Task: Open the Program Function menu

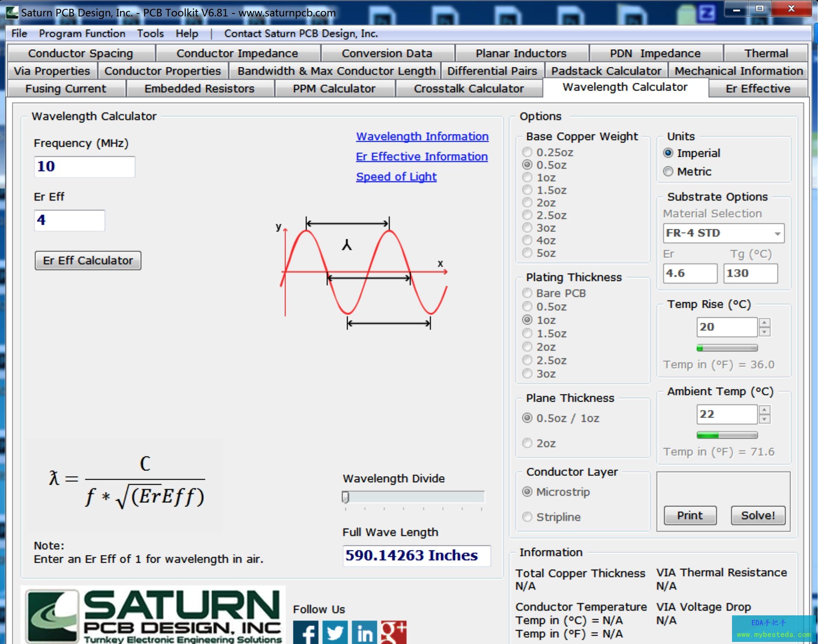Action: point(82,34)
